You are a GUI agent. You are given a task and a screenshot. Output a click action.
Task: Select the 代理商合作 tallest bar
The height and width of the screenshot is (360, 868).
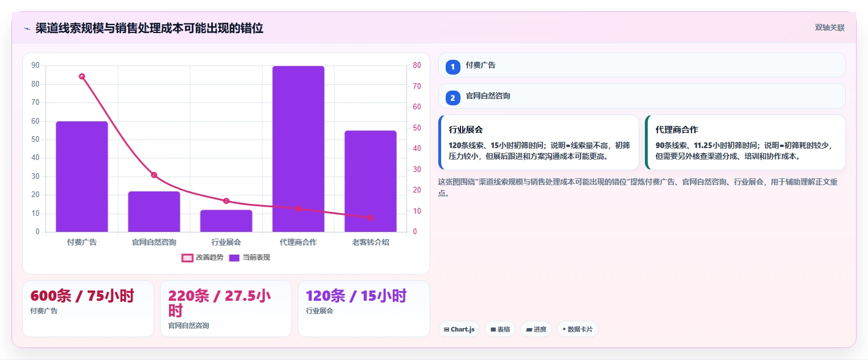point(298,149)
